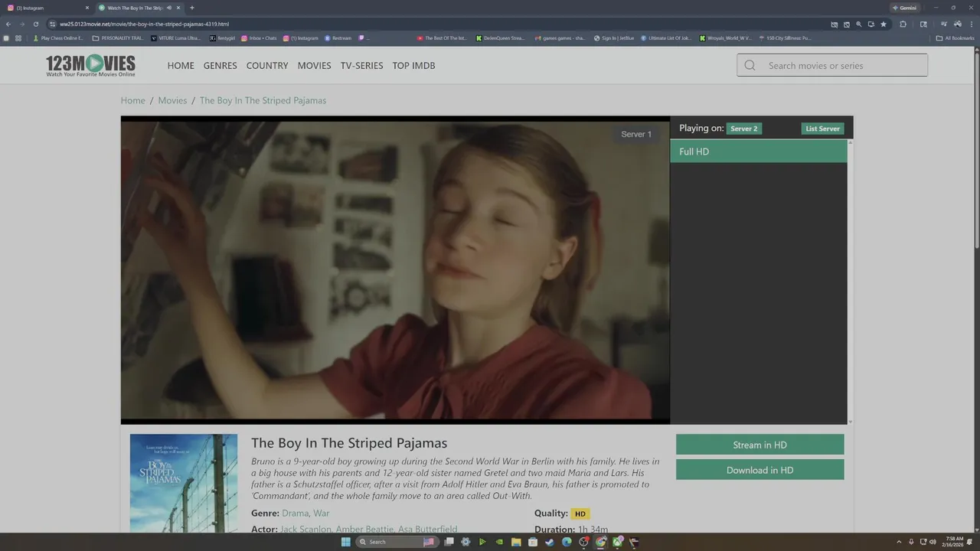Open the TOP IMDB page
980x551 pixels.
(414, 66)
